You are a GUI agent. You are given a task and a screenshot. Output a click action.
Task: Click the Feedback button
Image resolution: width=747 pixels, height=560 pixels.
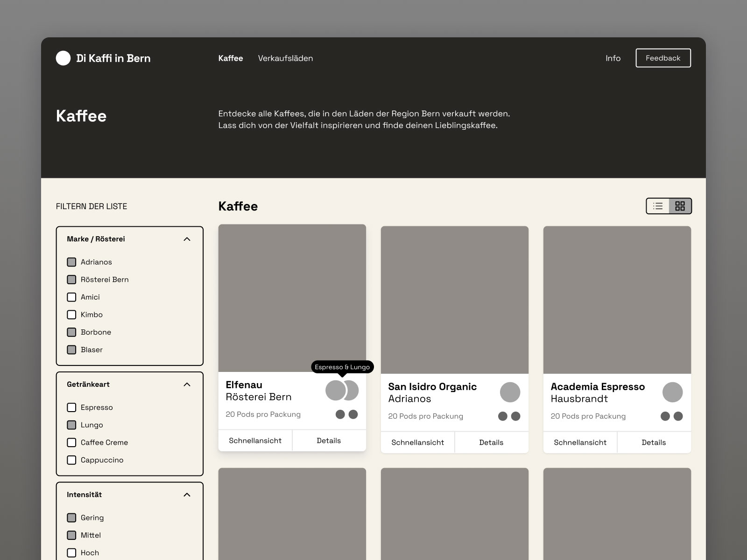(663, 58)
